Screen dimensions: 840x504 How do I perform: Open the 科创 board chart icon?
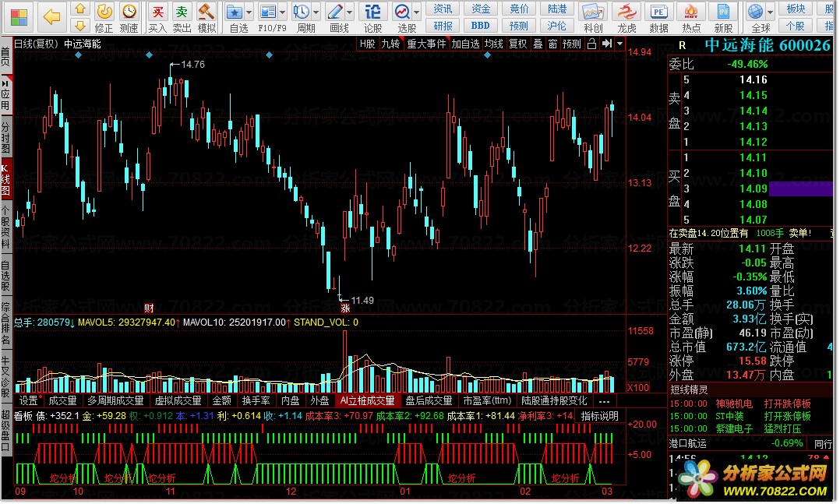click(x=593, y=16)
